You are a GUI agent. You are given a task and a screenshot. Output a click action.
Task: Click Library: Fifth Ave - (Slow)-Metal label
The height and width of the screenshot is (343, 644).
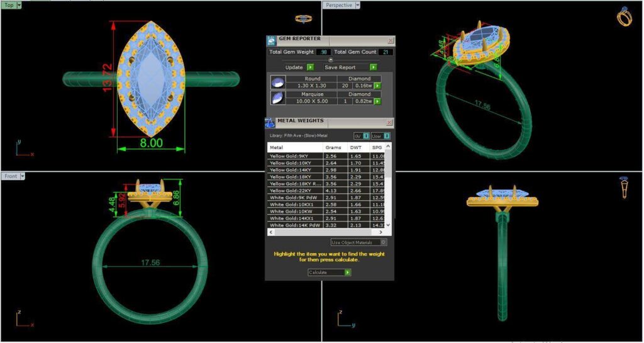[299, 135]
